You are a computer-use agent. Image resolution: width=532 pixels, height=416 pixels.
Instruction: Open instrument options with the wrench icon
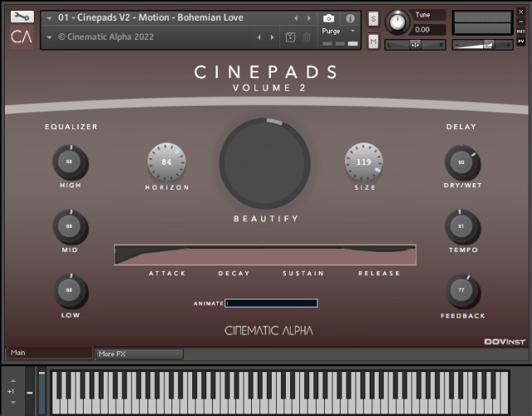22,17
